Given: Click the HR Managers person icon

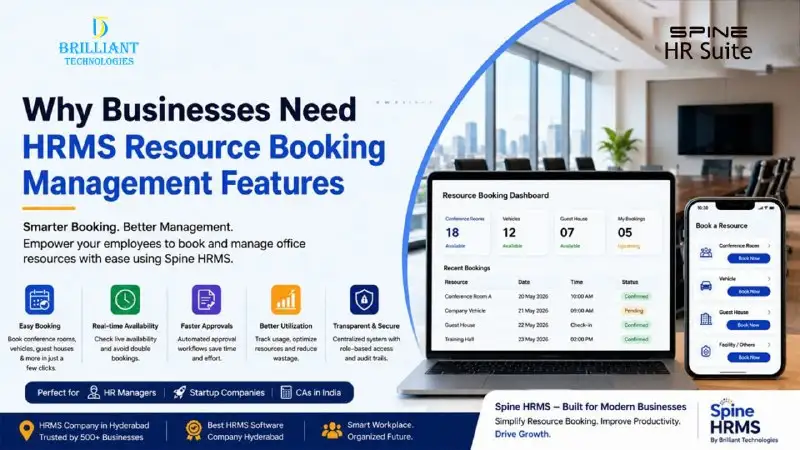Looking at the screenshot, I should click(x=93, y=392).
